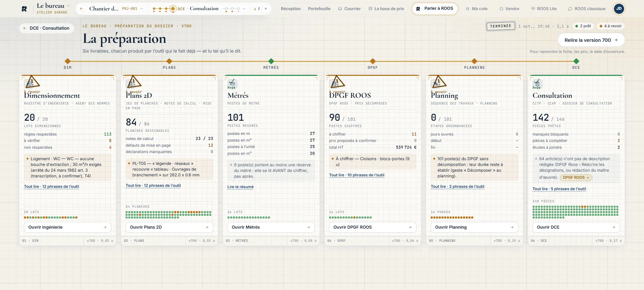Click the ROOS logo icon at top left

(24, 9)
